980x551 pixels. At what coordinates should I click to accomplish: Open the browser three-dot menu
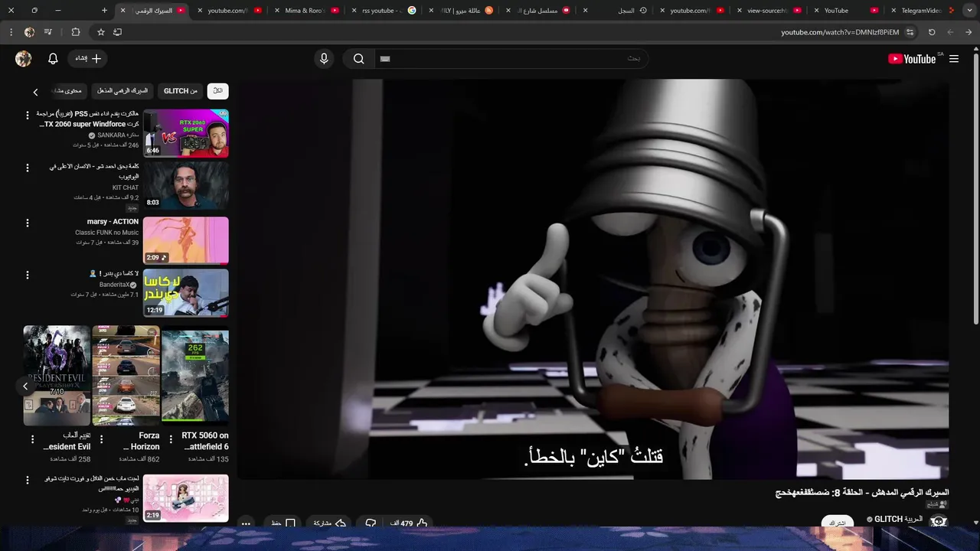tap(11, 32)
